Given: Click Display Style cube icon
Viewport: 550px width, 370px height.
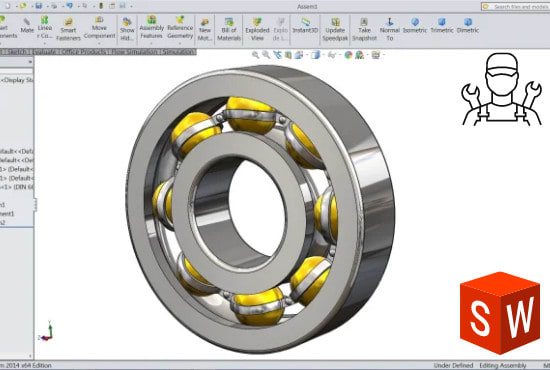Looking at the screenshot, I should coord(316,55).
